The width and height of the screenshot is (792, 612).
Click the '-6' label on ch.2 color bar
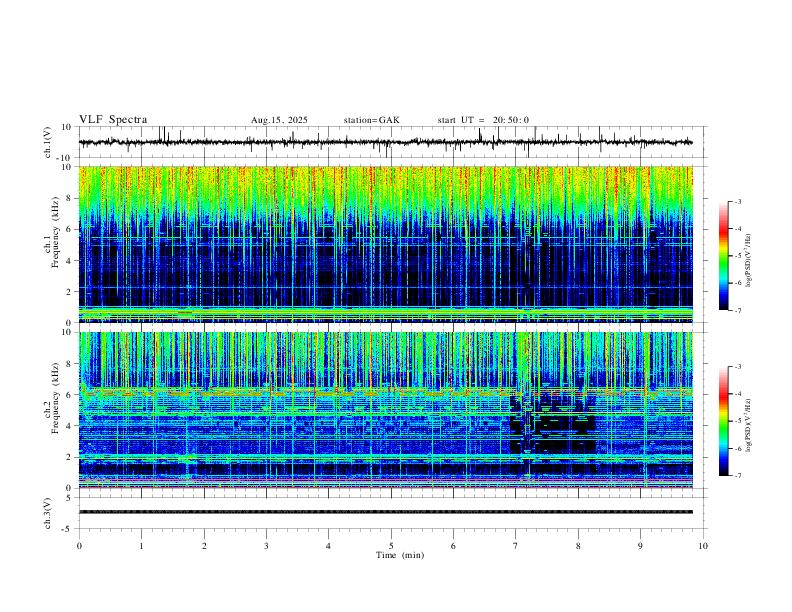pyautogui.click(x=737, y=448)
